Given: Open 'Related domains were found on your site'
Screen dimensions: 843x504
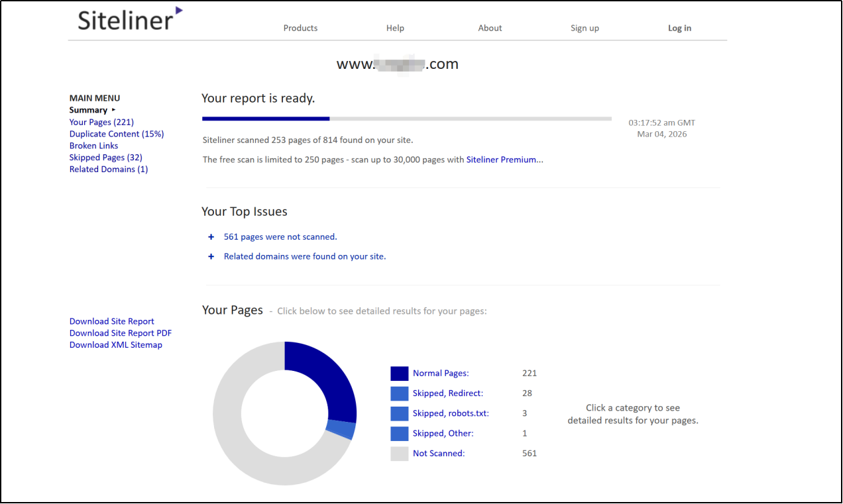Looking at the screenshot, I should tap(305, 256).
